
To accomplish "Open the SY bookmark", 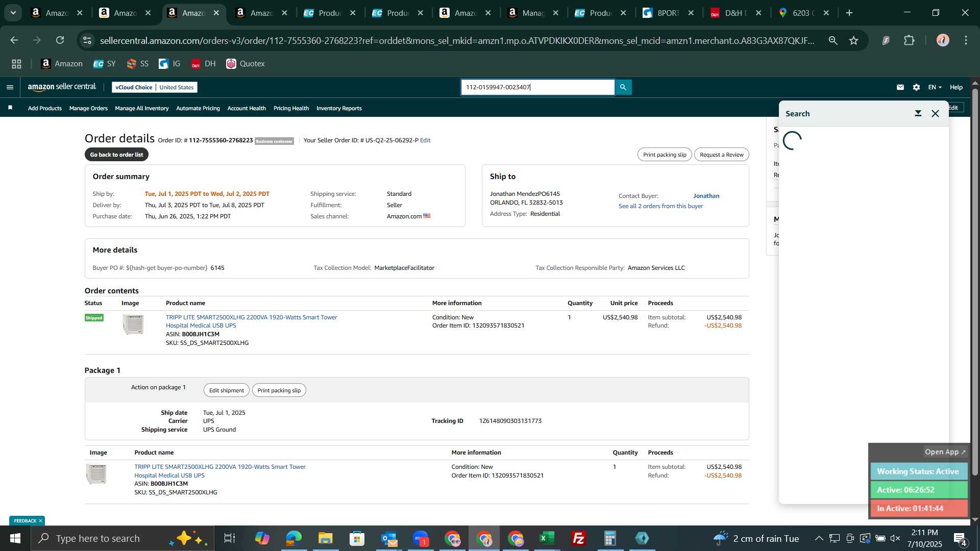I will pyautogui.click(x=105, y=64).
